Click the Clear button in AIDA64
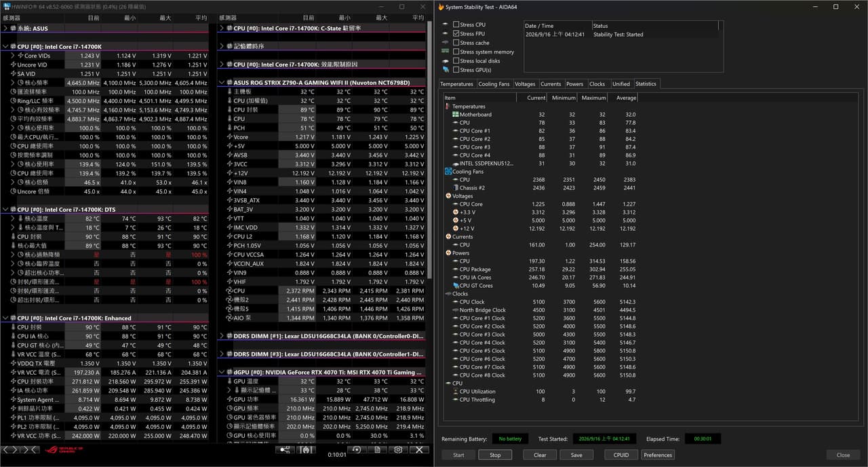The width and height of the screenshot is (868, 467). click(x=540, y=455)
